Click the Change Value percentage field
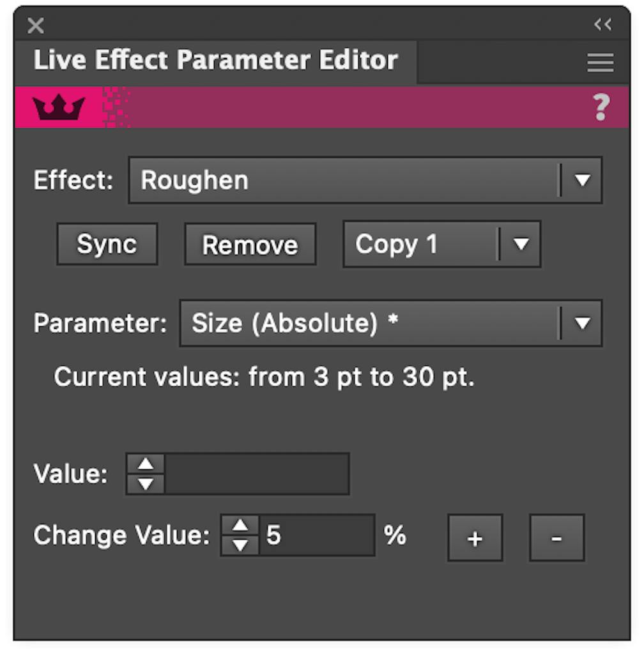Screen dimensions: 644x659 pyautogui.click(x=316, y=535)
